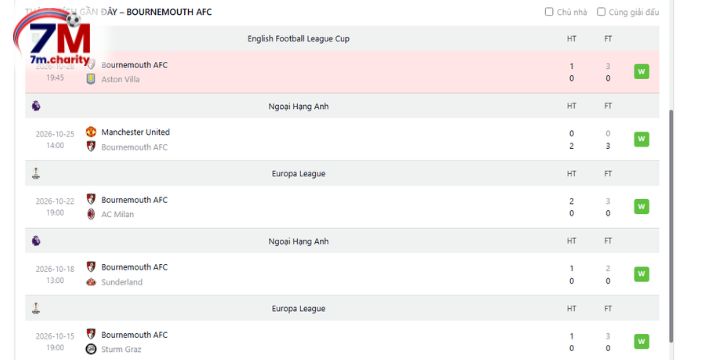Enable the Chủ nhà checkbox
Screen dimensions: 720x360
(549, 12)
